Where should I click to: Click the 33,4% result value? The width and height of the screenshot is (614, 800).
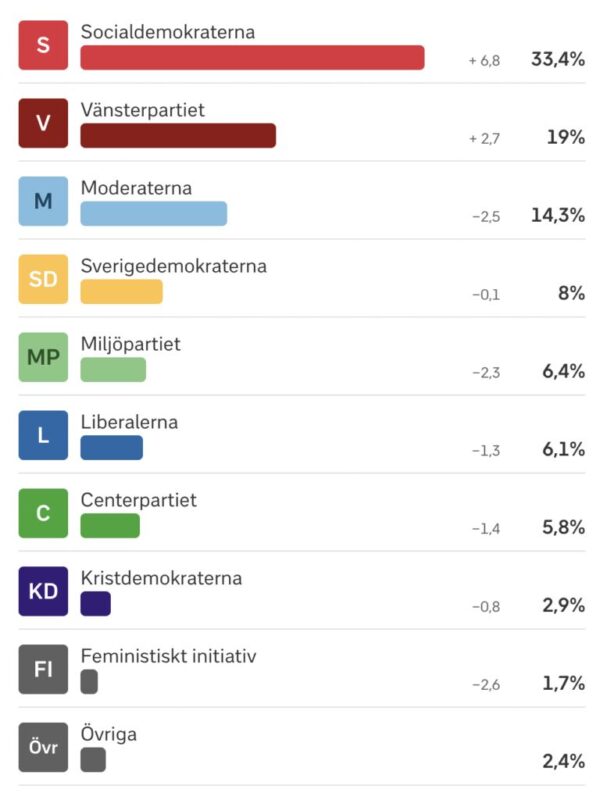pyautogui.click(x=558, y=60)
